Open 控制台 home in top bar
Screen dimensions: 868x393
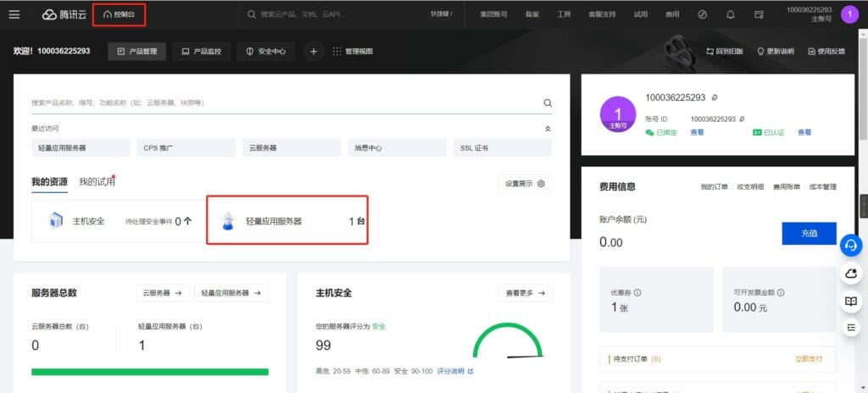point(119,14)
